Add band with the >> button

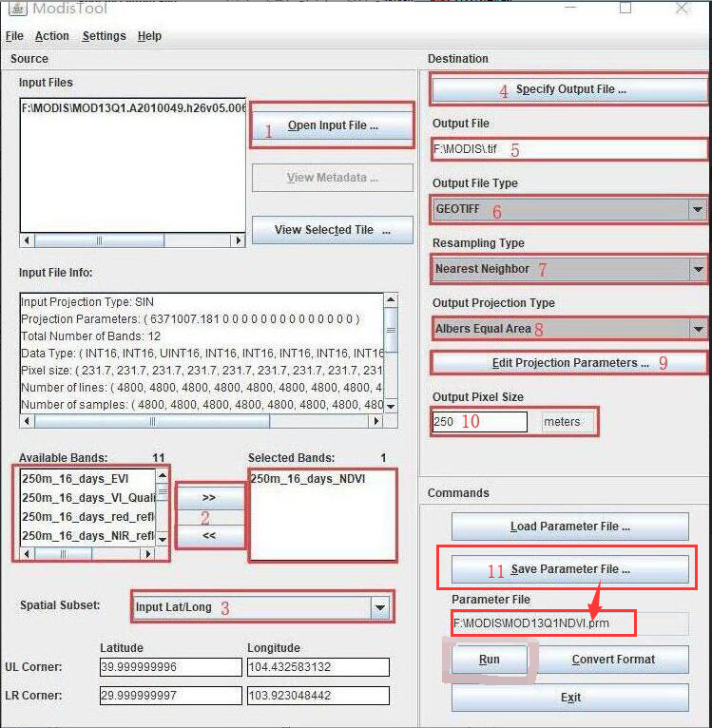coord(209,498)
